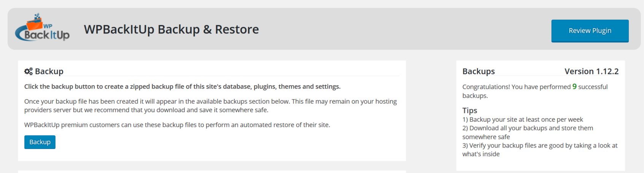The image size is (644, 173).
Task: Click tip one about weekly backups
Action: pyautogui.click(x=523, y=119)
